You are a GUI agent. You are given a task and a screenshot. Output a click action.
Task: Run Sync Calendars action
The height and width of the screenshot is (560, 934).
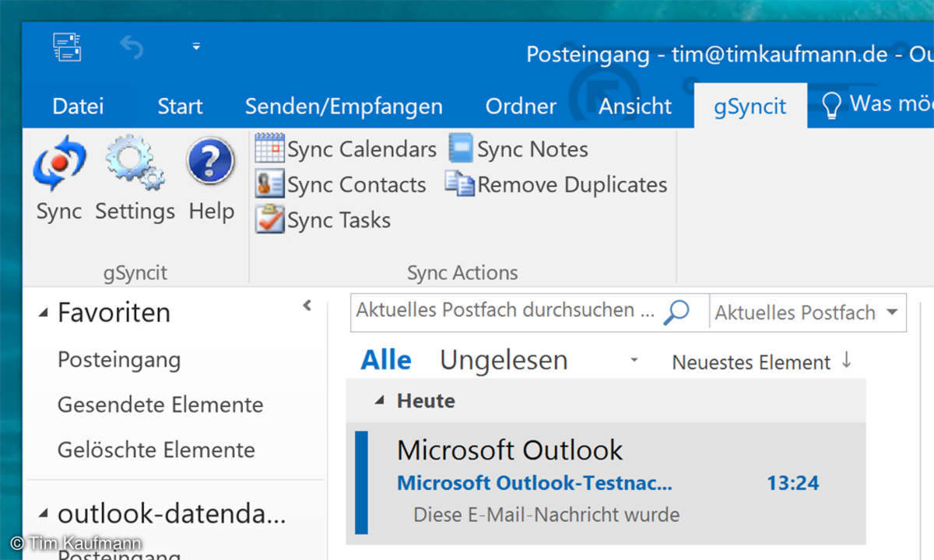coord(346,149)
